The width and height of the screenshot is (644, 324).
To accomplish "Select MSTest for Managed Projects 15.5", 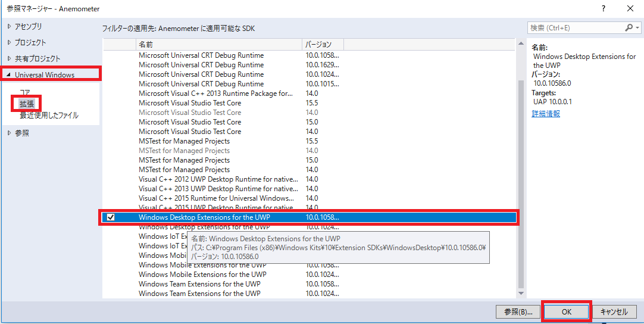I will (308, 141).
